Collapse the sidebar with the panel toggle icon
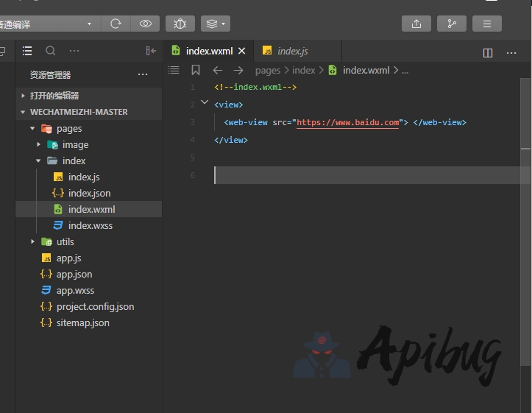 (x=151, y=51)
